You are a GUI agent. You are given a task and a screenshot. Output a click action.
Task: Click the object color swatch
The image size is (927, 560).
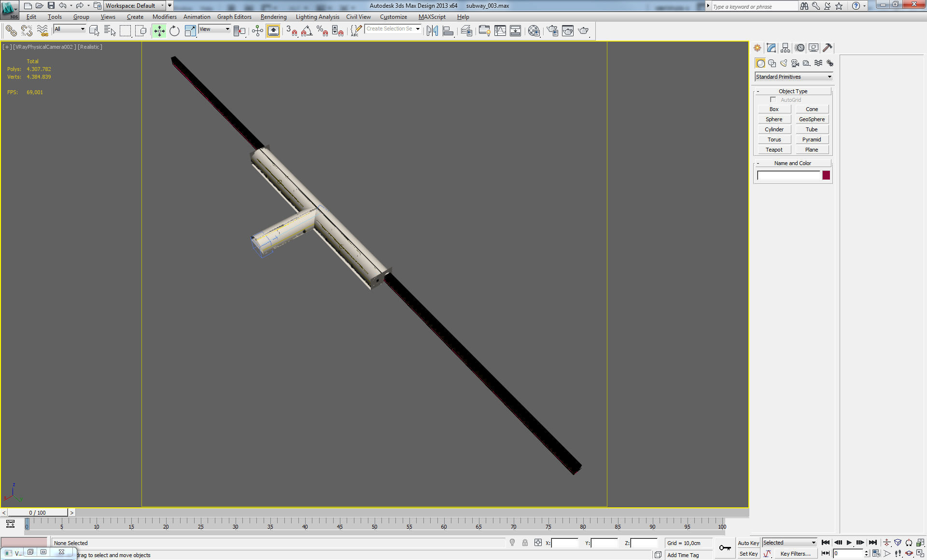(x=826, y=175)
